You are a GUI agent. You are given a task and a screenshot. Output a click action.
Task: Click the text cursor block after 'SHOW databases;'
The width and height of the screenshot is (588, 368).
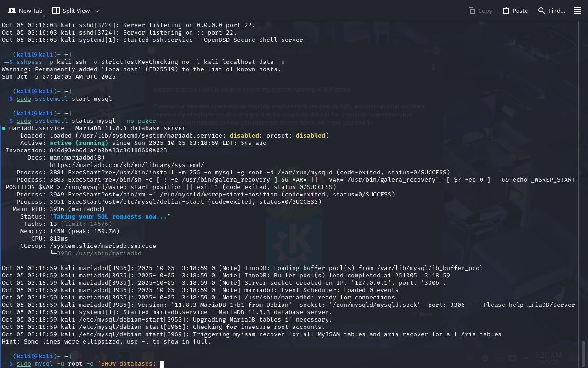[x=162, y=364]
